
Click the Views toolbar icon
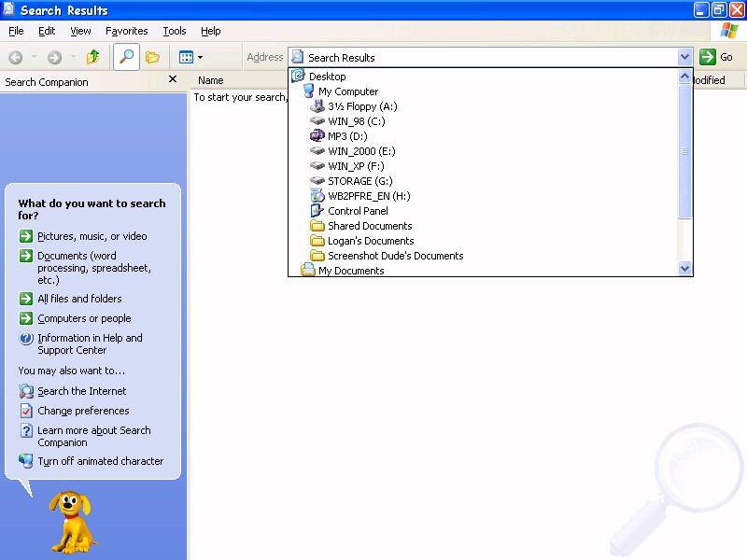(x=186, y=57)
